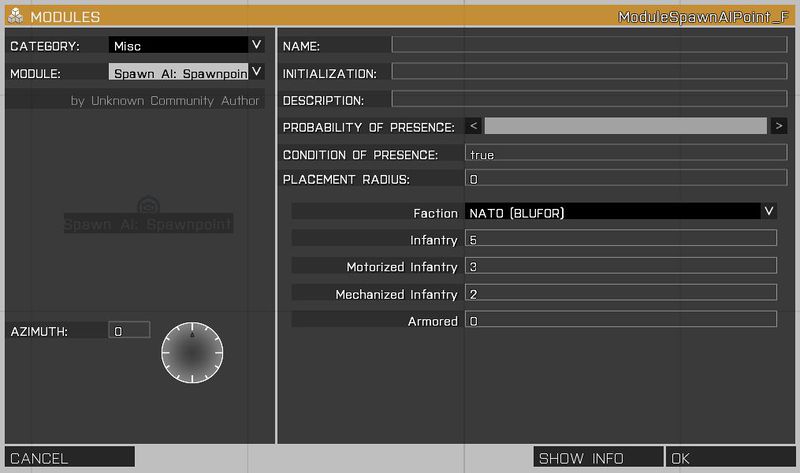Open the Faction dropdown showing NATO (BLUFOR)
The image size is (800, 473).
tap(620, 211)
